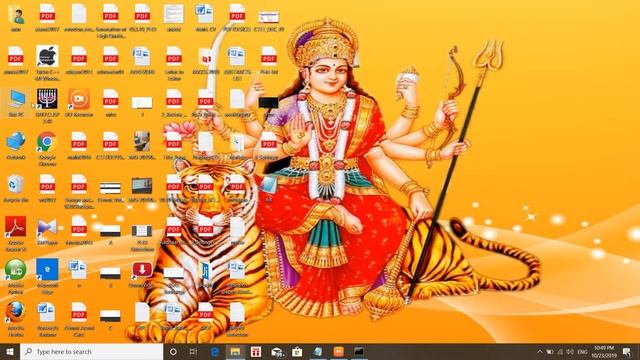640x360 pixels.
Task: Open the Network desktop icon
Action: (x=16, y=142)
